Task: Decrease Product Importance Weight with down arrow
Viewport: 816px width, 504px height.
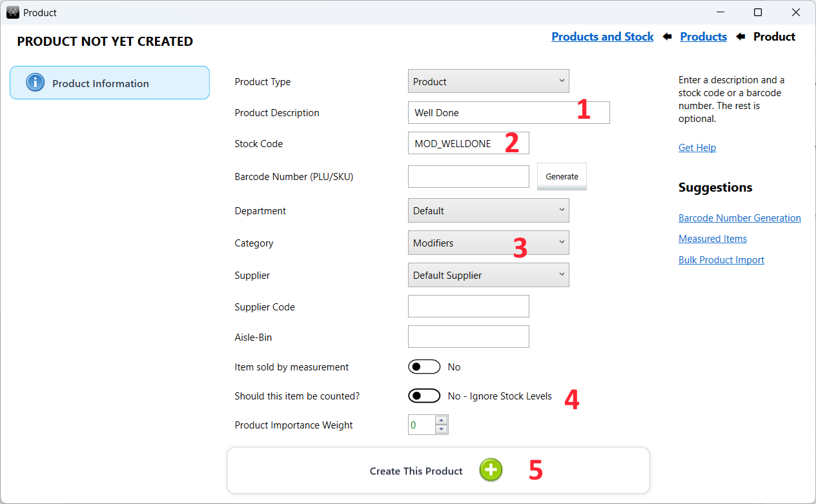Action: pos(442,429)
